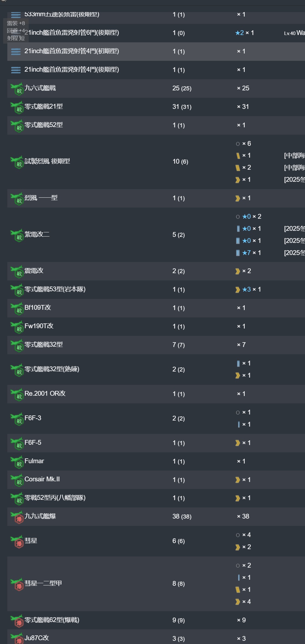Click yellow chevron proficiency mark in 震電改 row
The image size is (305, 644).
(237, 271)
